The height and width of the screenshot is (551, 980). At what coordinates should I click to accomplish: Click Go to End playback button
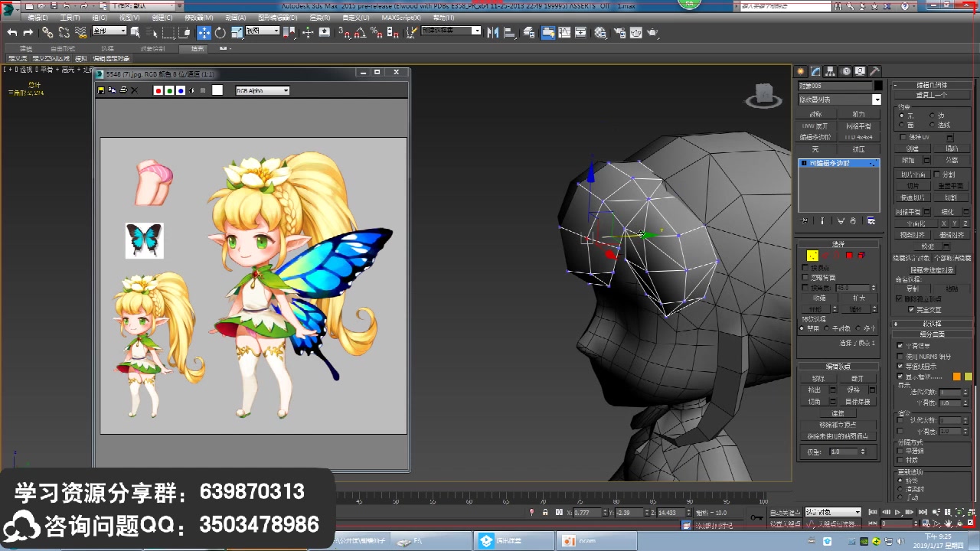pos(923,512)
